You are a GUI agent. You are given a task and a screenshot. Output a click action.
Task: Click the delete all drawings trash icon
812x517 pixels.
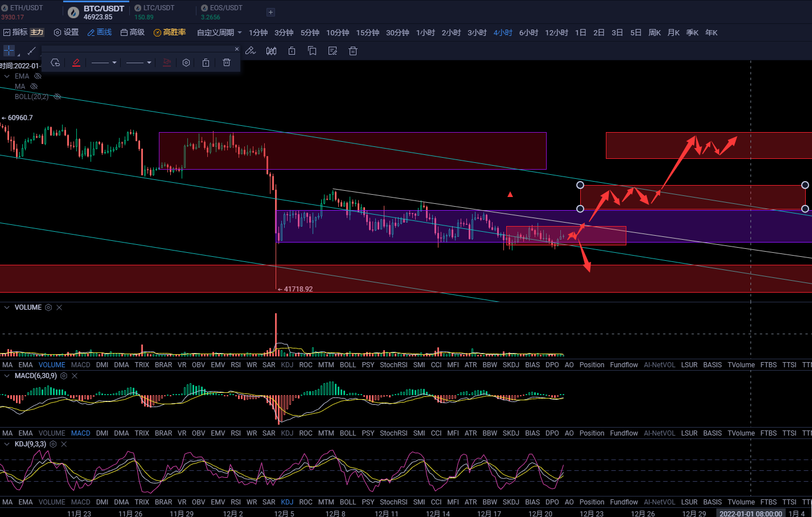coord(352,51)
